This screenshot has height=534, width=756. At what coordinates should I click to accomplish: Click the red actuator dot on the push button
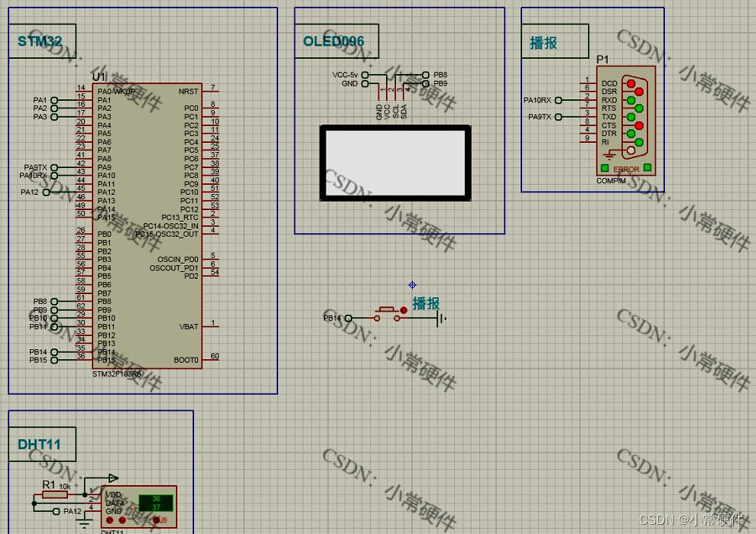[404, 310]
